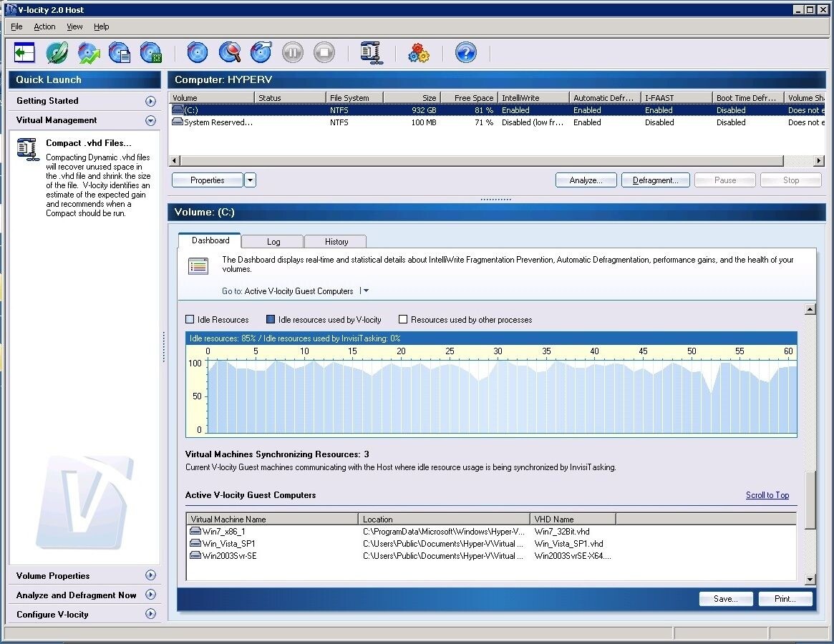Click the Win2003Svr-SE virtual machine icon
The width and height of the screenshot is (834, 644).
click(x=195, y=555)
